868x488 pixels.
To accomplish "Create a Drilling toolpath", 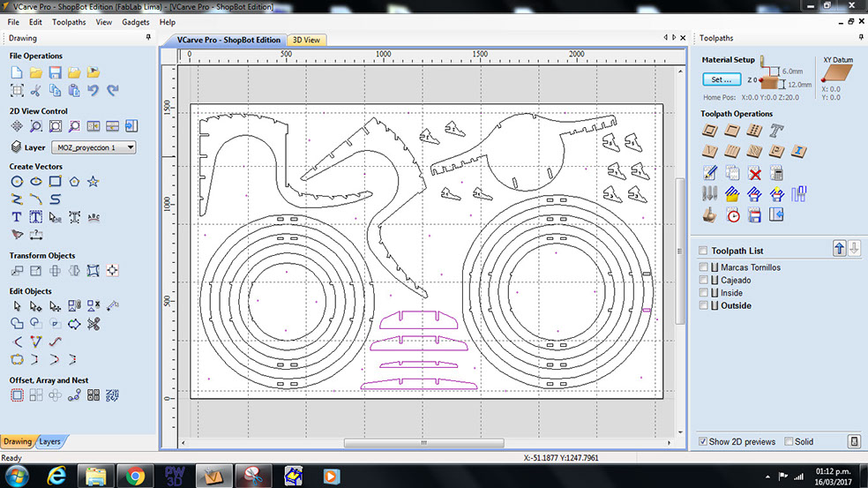I will [x=754, y=131].
